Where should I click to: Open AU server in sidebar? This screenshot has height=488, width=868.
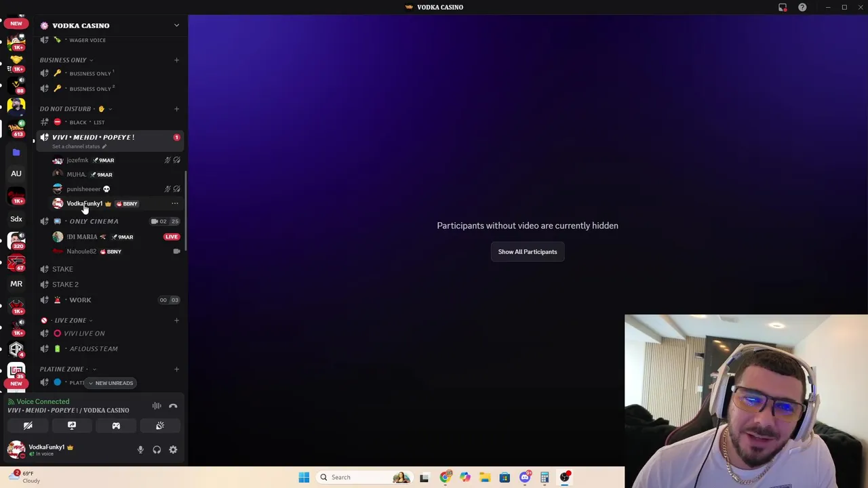16,174
